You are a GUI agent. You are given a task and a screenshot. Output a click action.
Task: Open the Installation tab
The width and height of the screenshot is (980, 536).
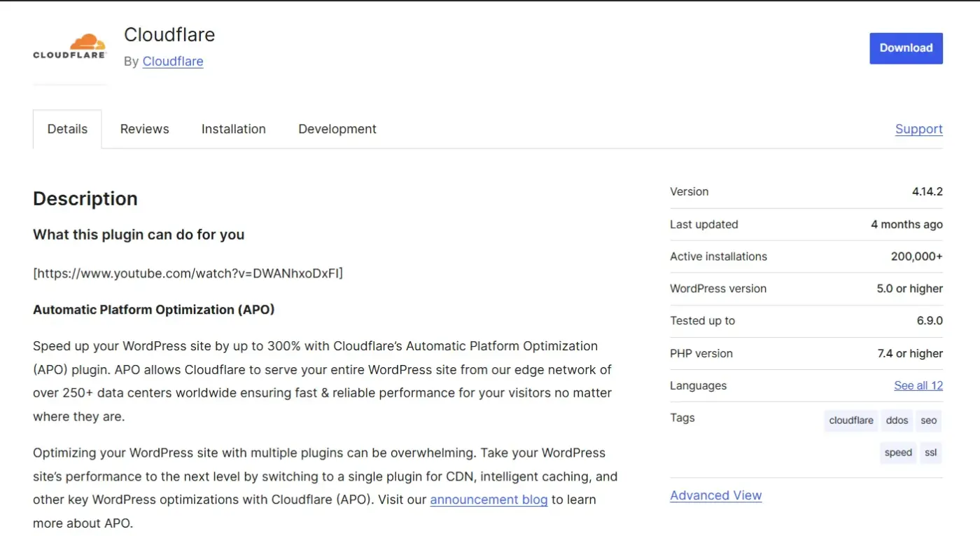tap(234, 129)
